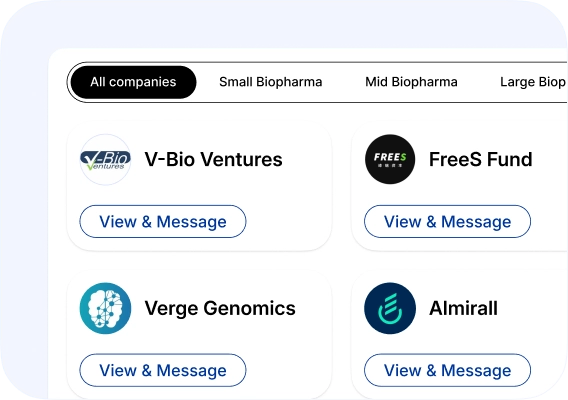Click blank area of V-Bio Ventures card
This screenshot has height=400, width=568.
click(x=290, y=221)
